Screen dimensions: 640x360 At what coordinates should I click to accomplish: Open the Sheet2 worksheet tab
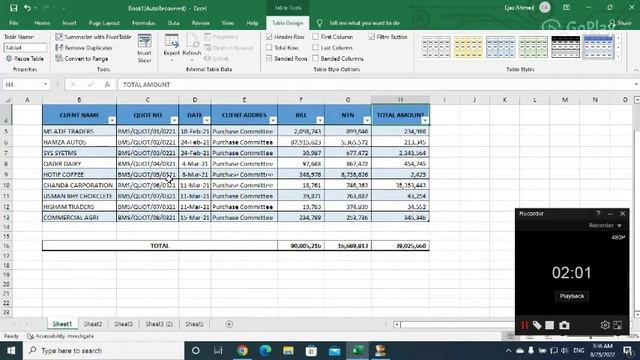pos(93,324)
